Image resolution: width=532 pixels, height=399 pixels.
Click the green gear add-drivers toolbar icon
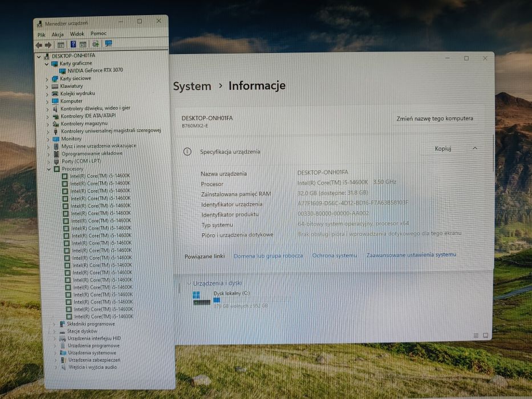[x=96, y=44]
